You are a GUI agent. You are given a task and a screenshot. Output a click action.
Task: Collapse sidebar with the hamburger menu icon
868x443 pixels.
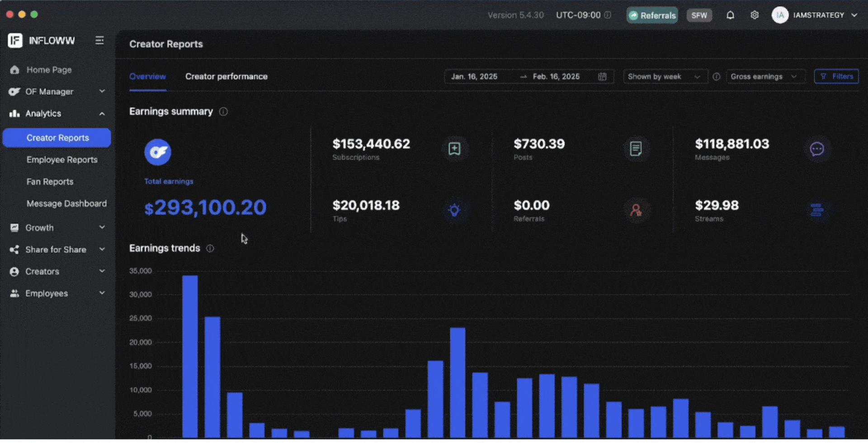99,41
